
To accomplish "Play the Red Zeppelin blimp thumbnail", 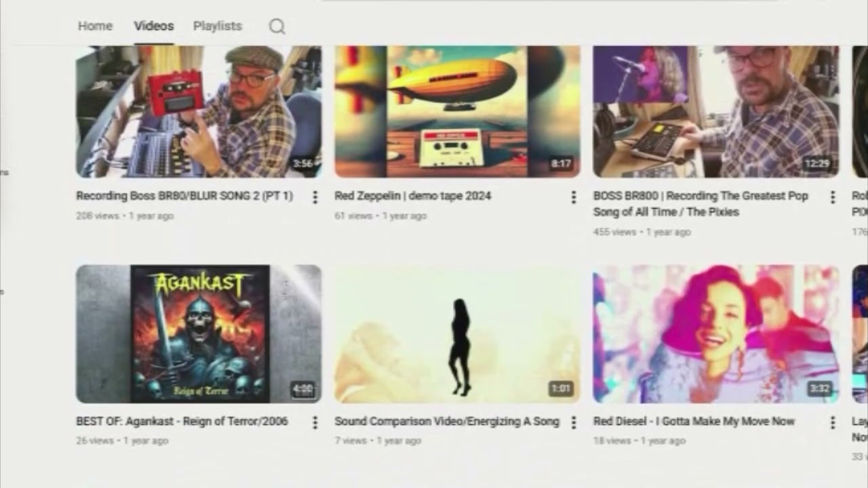I will click(x=457, y=112).
